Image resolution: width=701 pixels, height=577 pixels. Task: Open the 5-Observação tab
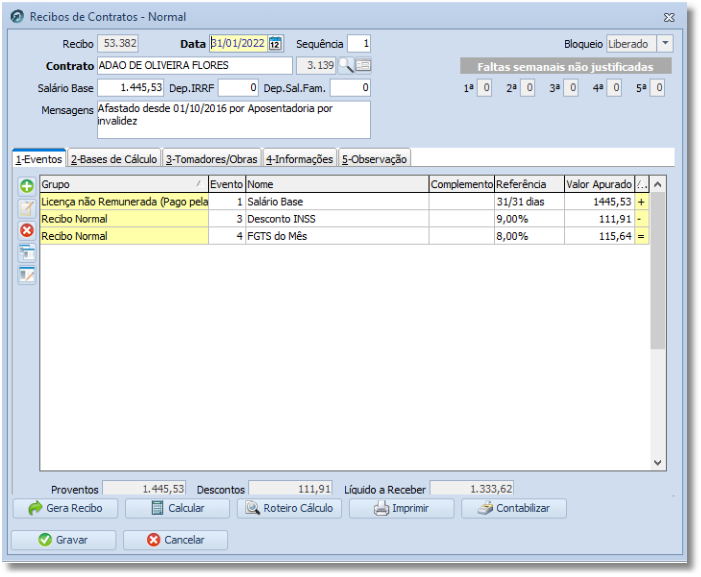(x=374, y=159)
